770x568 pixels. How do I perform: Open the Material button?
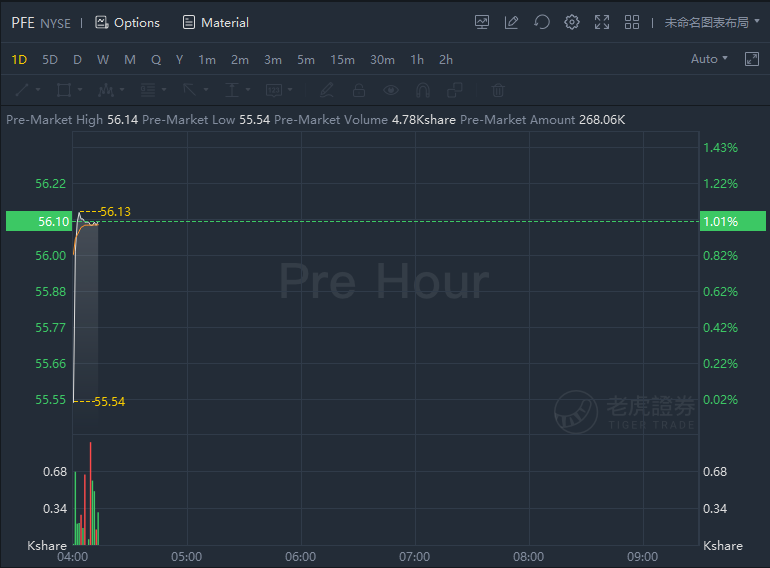[216, 23]
